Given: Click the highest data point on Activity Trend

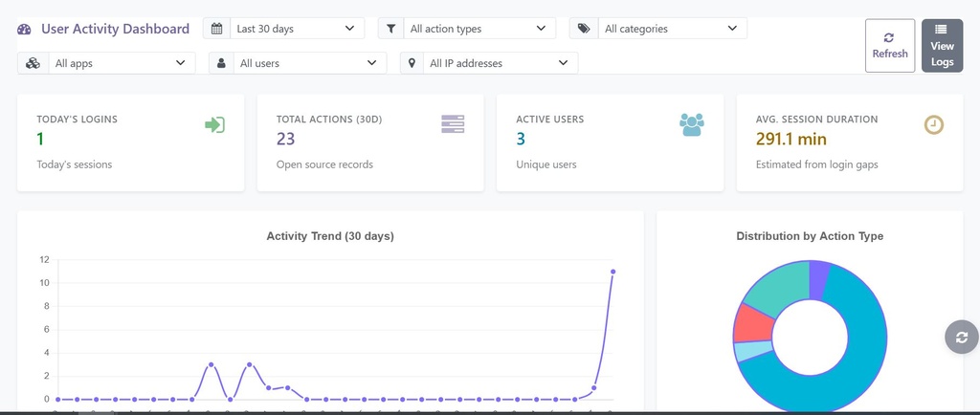Looking at the screenshot, I should click(613, 272).
